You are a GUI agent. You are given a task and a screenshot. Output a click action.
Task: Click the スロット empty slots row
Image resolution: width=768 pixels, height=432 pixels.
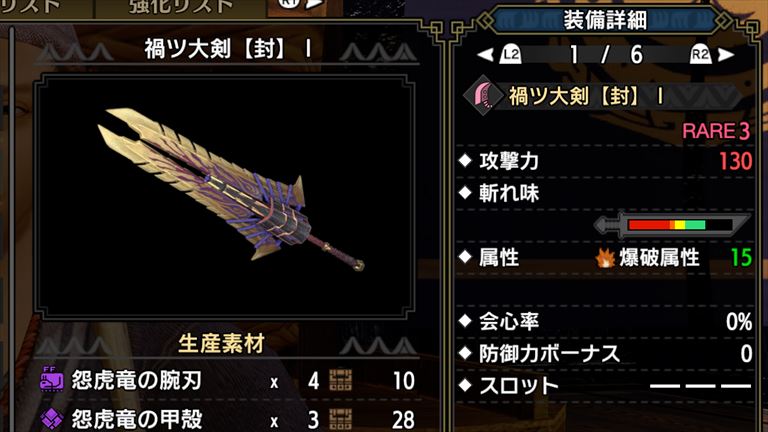605,385
